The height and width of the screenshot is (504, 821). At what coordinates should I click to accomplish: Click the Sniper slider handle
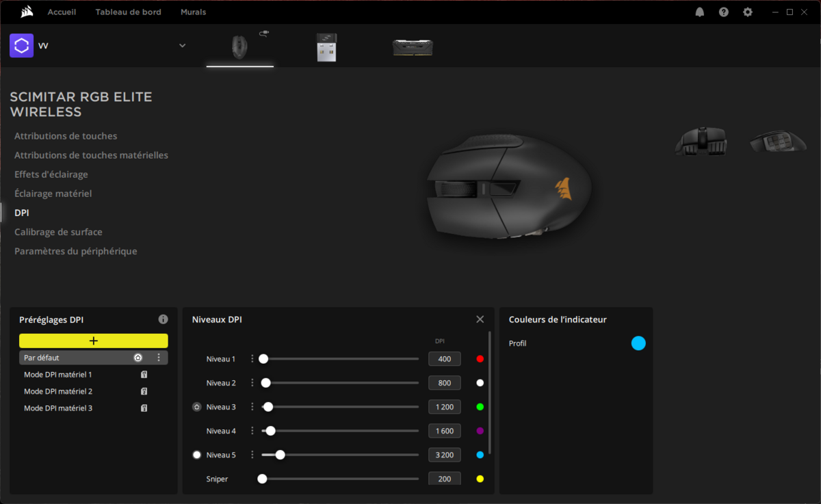click(x=262, y=479)
